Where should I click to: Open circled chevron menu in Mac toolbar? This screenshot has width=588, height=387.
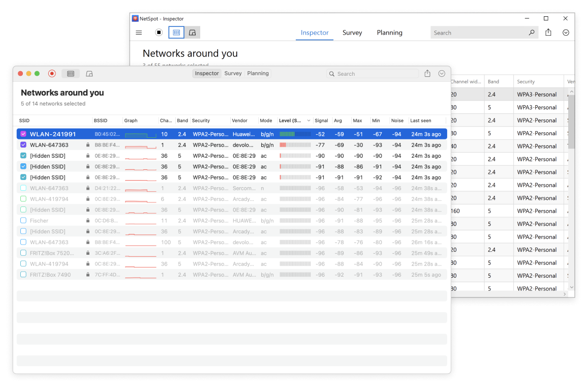point(442,74)
